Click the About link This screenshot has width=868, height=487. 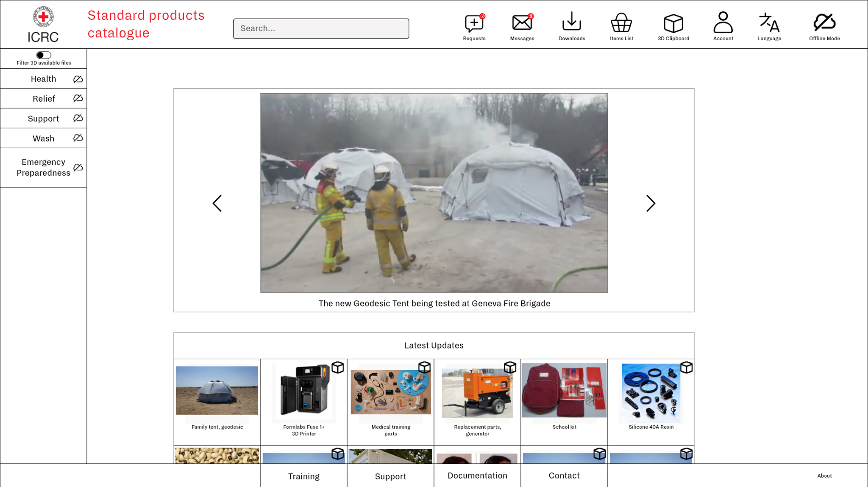pyautogui.click(x=824, y=476)
